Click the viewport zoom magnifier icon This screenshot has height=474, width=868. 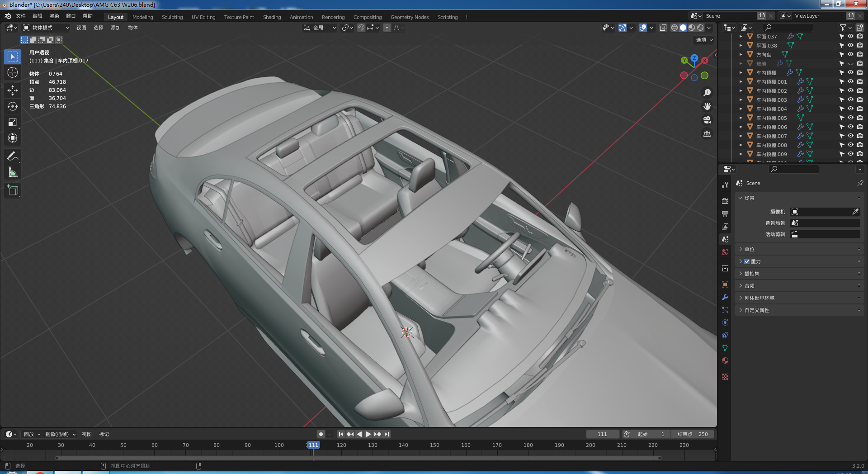click(x=707, y=93)
